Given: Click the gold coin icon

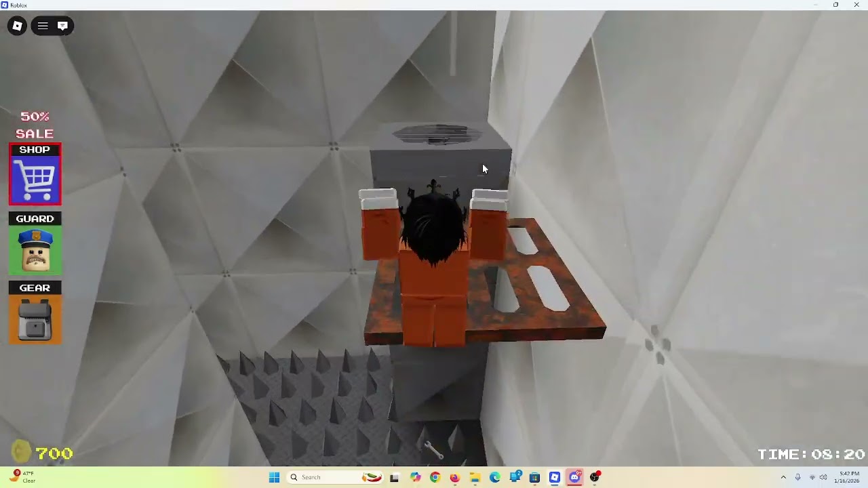Looking at the screenshot, I should [21, 452].
